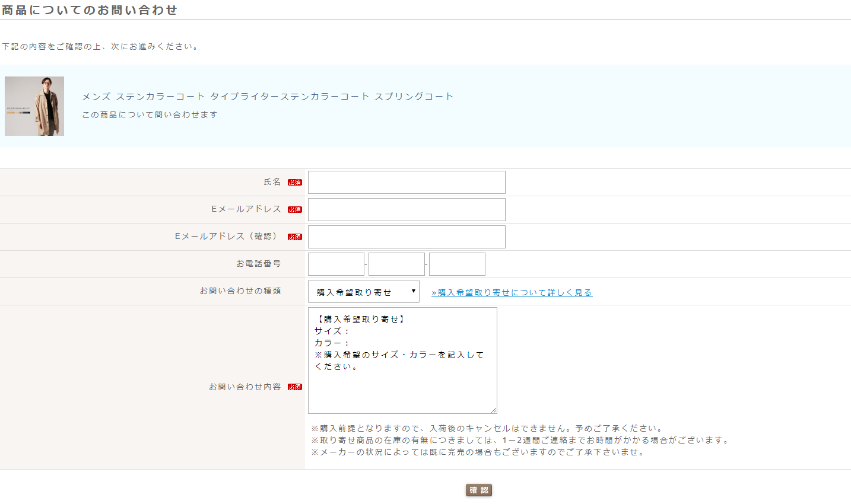
Task: Click the 必須 badge beside Eメールアドレス（確認）
Action: (x=295, y=237)
